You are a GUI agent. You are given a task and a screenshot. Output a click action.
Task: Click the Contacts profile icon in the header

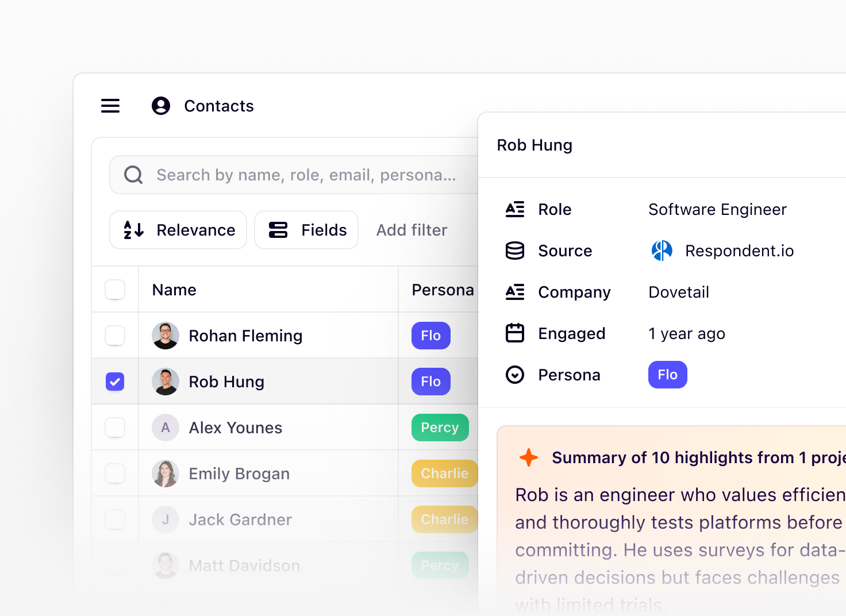tap(160, 106)
